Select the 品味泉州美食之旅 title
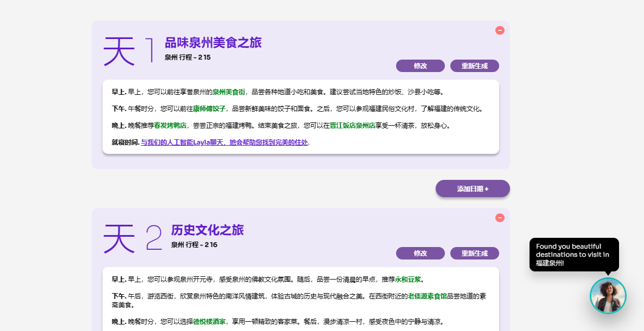Viewport: 644px width, 331px height. [x=213, y=43]
